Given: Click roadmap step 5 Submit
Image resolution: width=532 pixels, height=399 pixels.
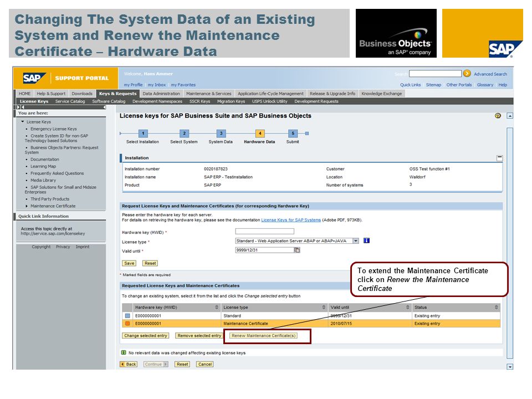Looking at the screenshot, I should [293, 134].
